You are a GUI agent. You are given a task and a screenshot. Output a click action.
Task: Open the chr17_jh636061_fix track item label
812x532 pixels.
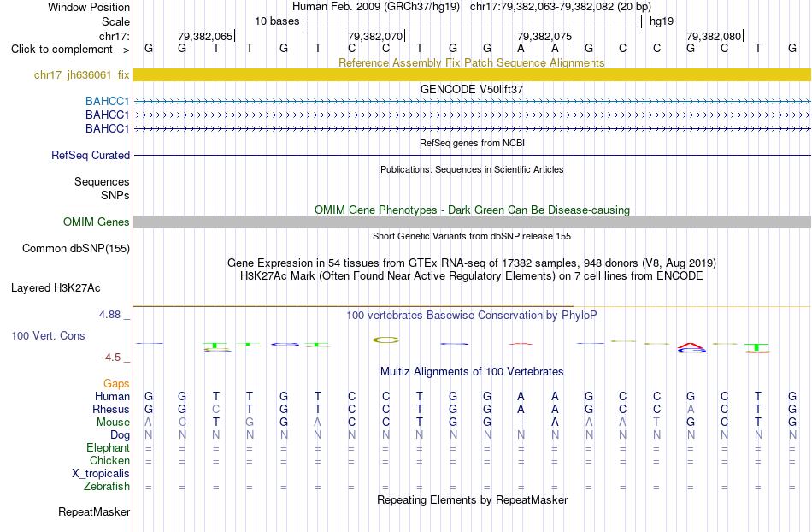[81, 74]
